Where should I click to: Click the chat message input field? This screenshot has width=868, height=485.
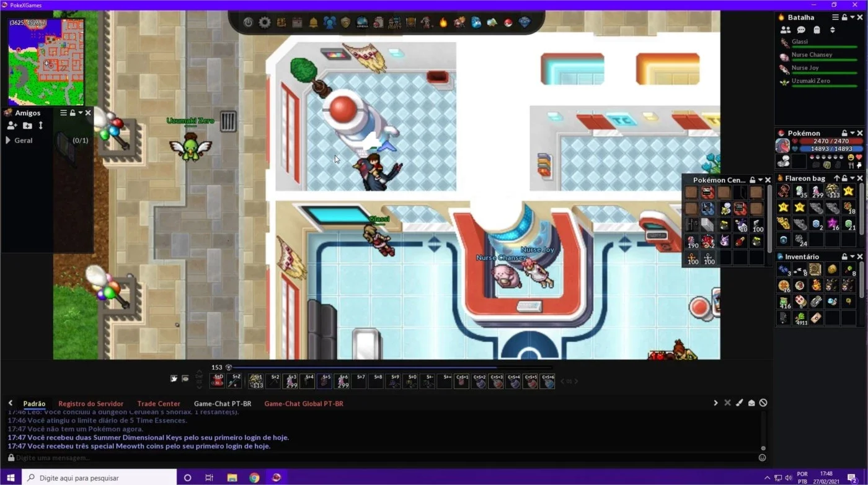pos(384,458)
